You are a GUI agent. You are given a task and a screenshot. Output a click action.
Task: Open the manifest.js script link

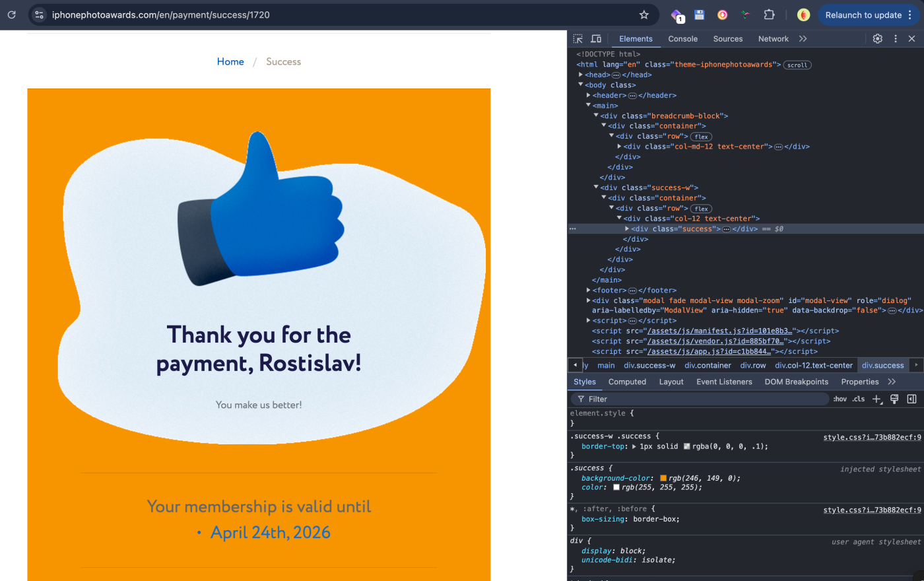click(x=720, y=331)
